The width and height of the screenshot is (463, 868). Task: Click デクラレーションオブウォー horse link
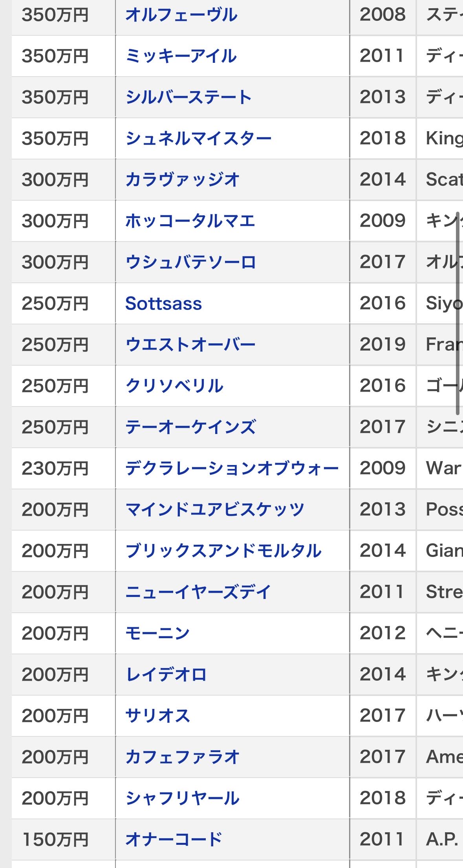pos(232,469)
